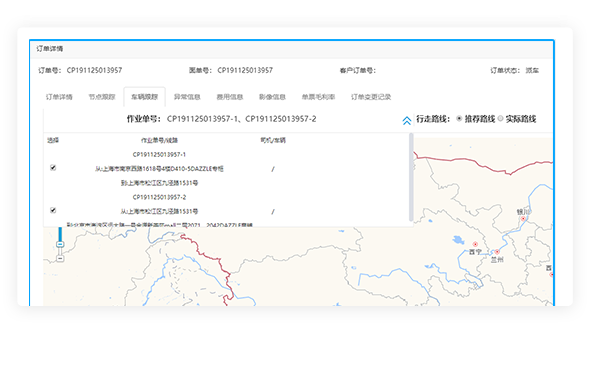591x379 pixels.
Task: Click job number text CP191125013957-1 in list
Action: (x=159, y=154)
